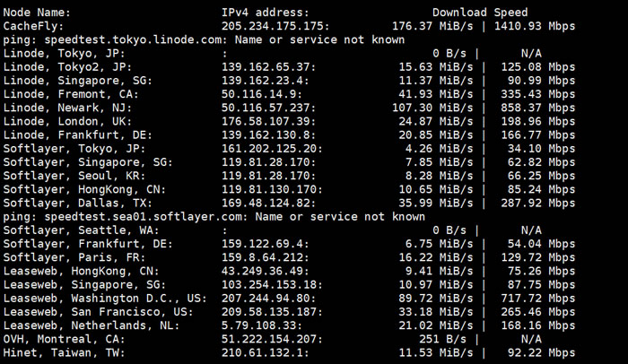Click the 1410.93 Mbps CacheFly speed

535,26
